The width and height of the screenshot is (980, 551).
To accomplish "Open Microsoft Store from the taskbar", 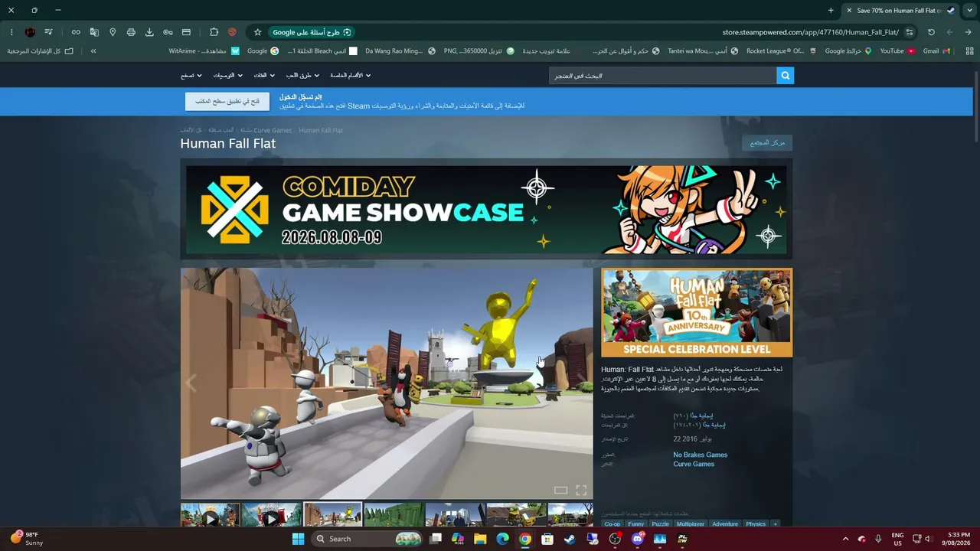I will pos(547,539).
